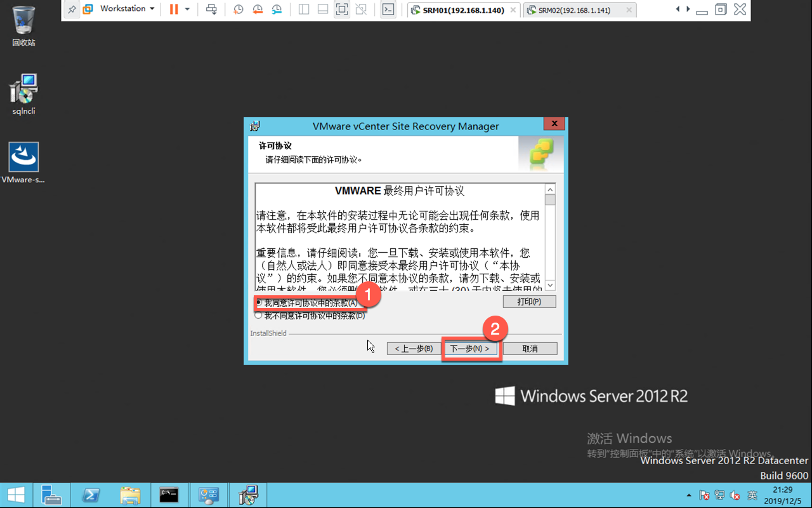The width and height of the screenshot is (812, 508).
Task: Close the SRM02 tab
Action: click(x=628, y=10)
